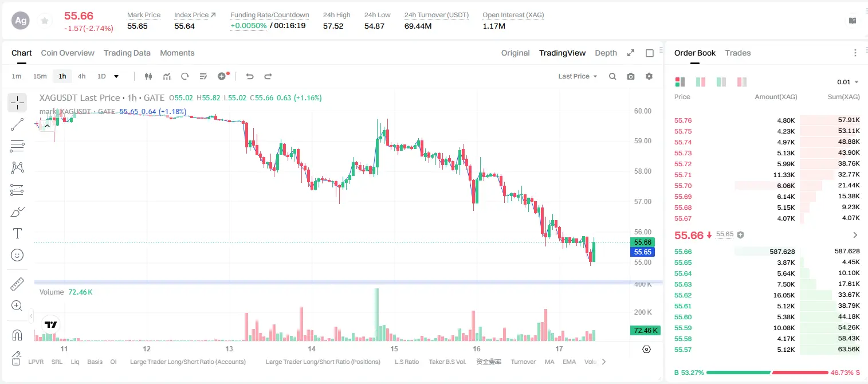Open the Last Price dropdown
The width and height of the screenshot is (868, 384).
pos(578,76)
